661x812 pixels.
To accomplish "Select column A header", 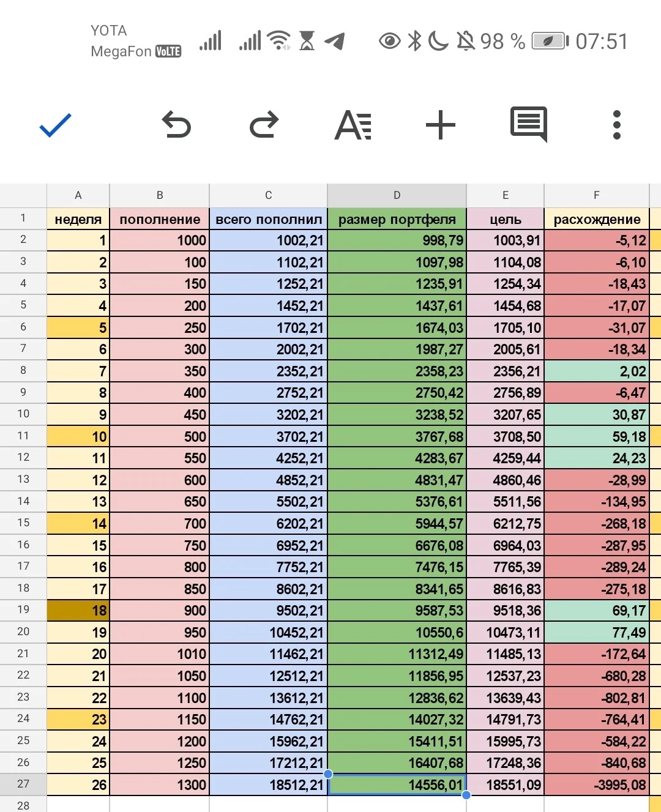I will click(78, 195).
